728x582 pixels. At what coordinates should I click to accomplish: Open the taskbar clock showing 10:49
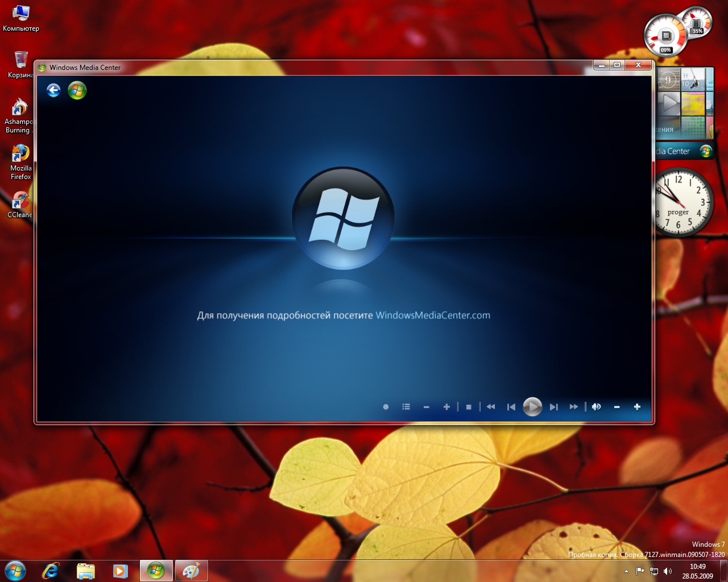(698, 571)
